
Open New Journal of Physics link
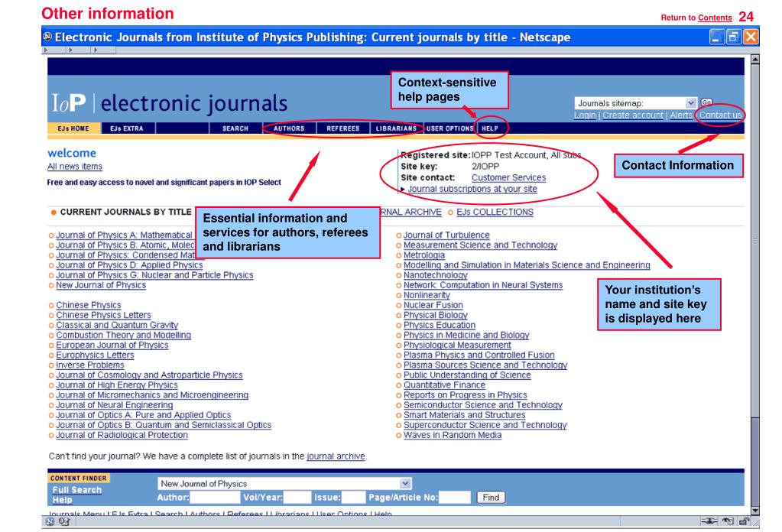click(101, 284)
